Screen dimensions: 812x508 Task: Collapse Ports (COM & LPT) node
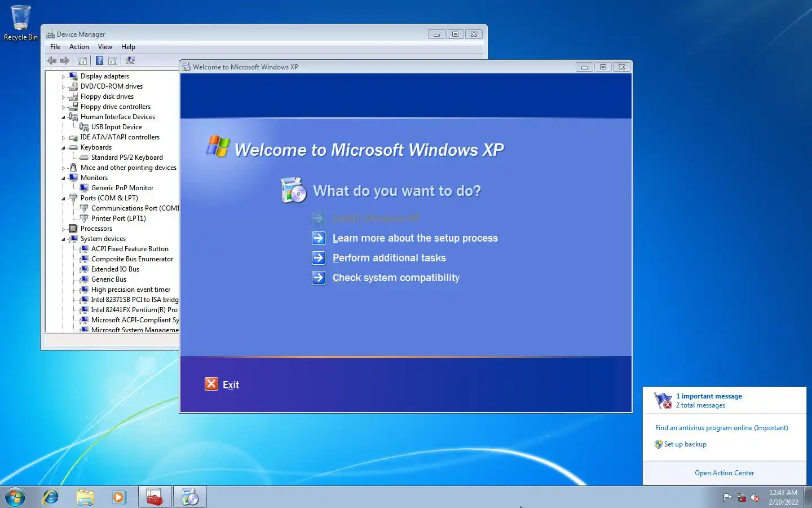pos(63,199)
